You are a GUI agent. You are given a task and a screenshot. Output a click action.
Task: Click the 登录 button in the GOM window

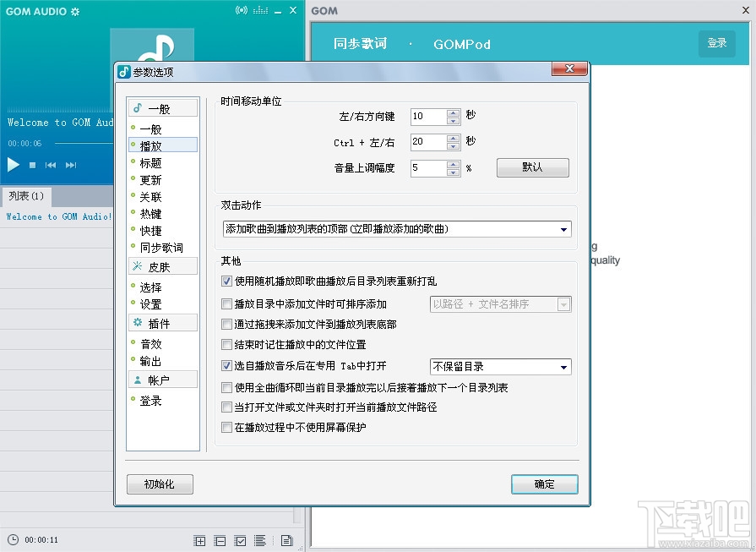[716, 43]
